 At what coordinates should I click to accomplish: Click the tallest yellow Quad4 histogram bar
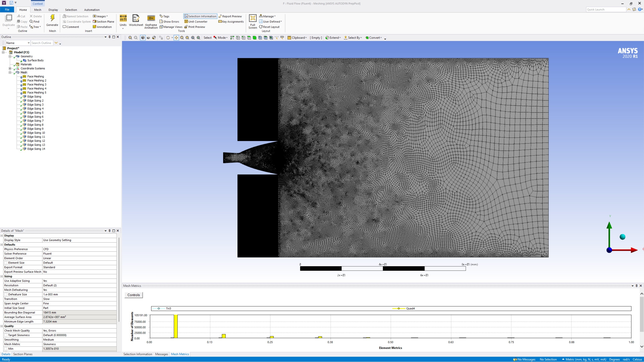[x=176, y=326]
